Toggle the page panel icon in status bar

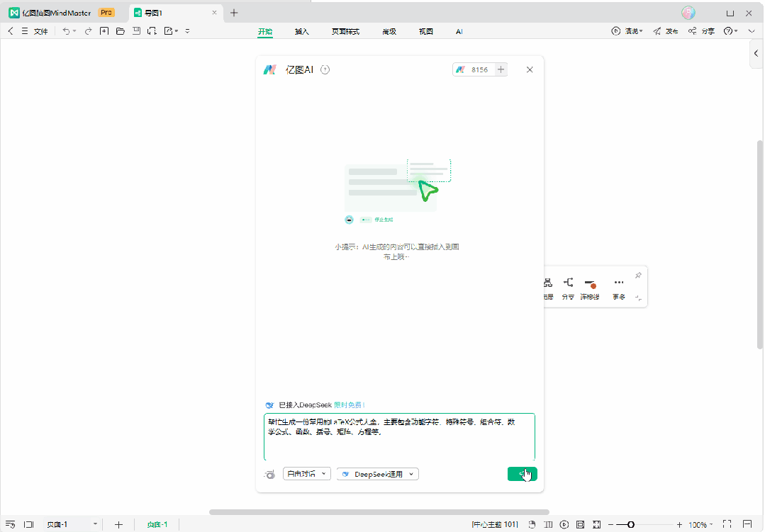pyautogui.click(x=29, y=525)
